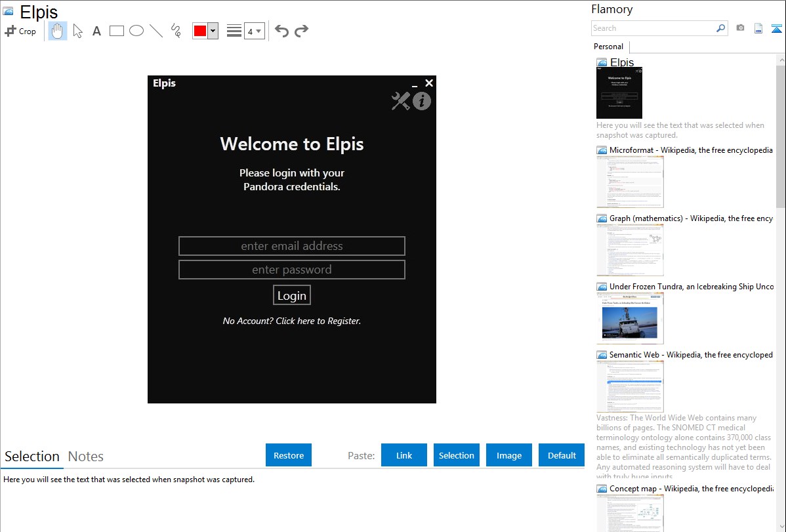
Task: Click the Elpis snapshot title text in sidebar
Action: (x=621, y=62)
